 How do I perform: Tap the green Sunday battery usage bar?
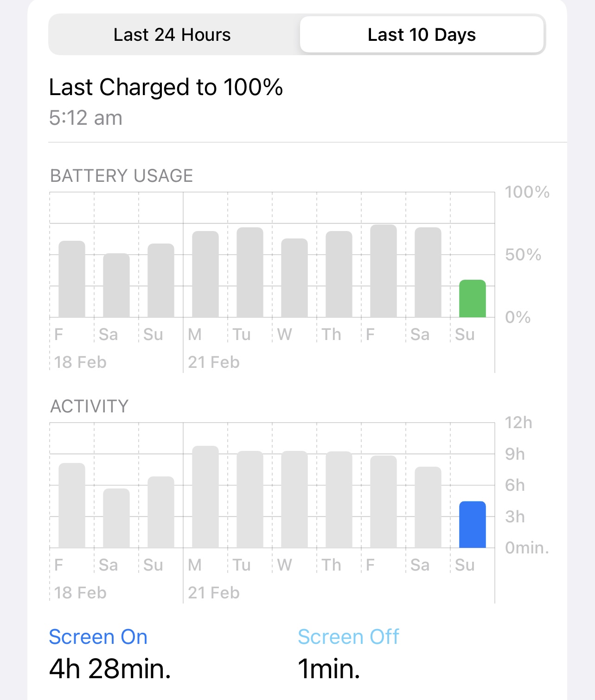point(472,299)
